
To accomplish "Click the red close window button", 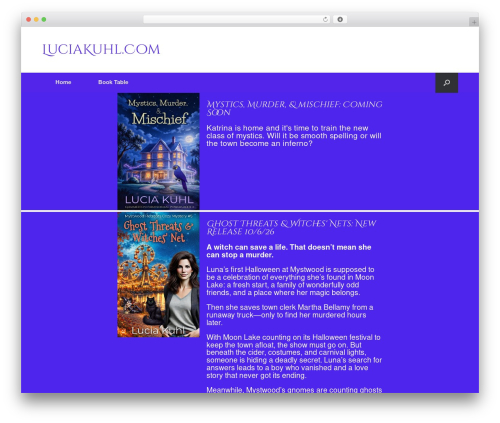I will pos(29,20).
